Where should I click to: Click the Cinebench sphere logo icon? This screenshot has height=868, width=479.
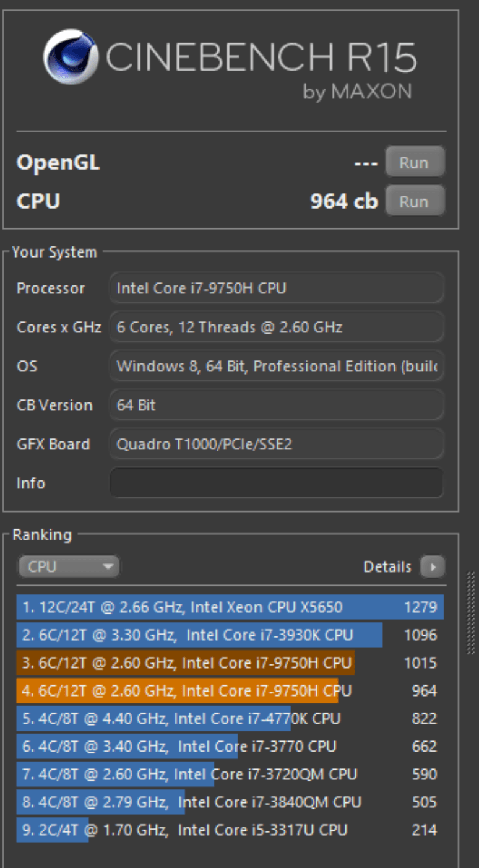pos(69,56)
